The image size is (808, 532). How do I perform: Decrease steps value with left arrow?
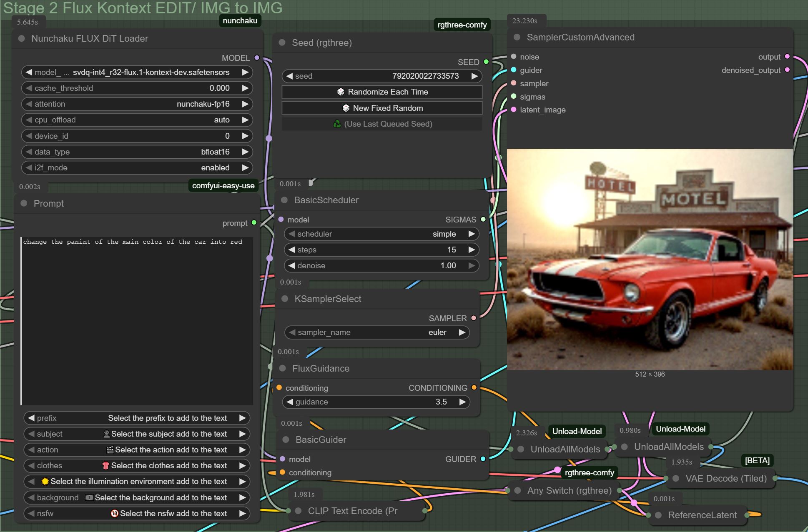pos(292,250)
